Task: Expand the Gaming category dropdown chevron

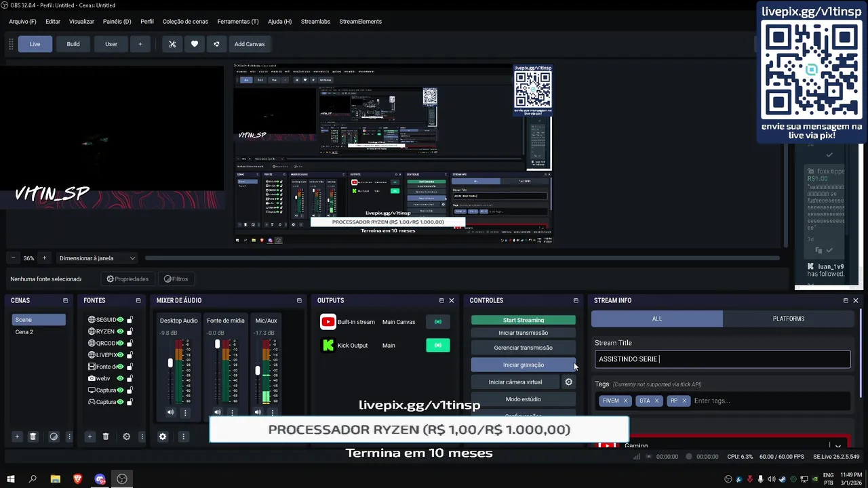Action: [838, 446]
